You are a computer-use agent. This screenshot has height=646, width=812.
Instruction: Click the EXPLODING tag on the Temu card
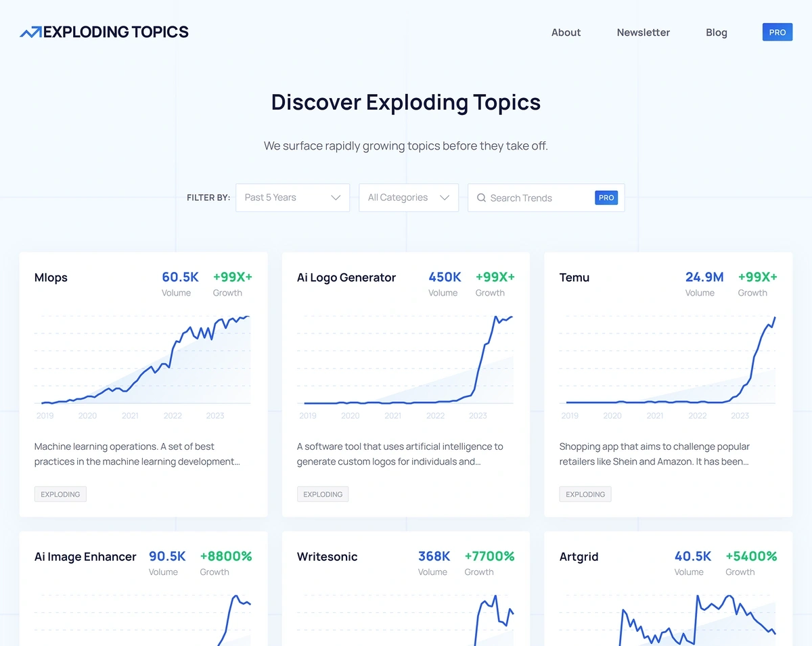coord(585,494)
